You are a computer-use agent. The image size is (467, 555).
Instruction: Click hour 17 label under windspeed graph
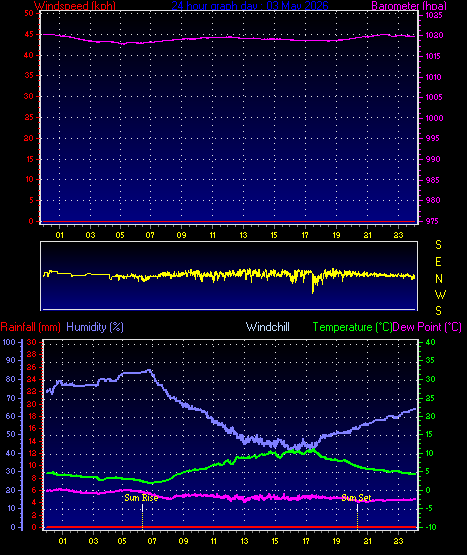click(x=305, y=235)
